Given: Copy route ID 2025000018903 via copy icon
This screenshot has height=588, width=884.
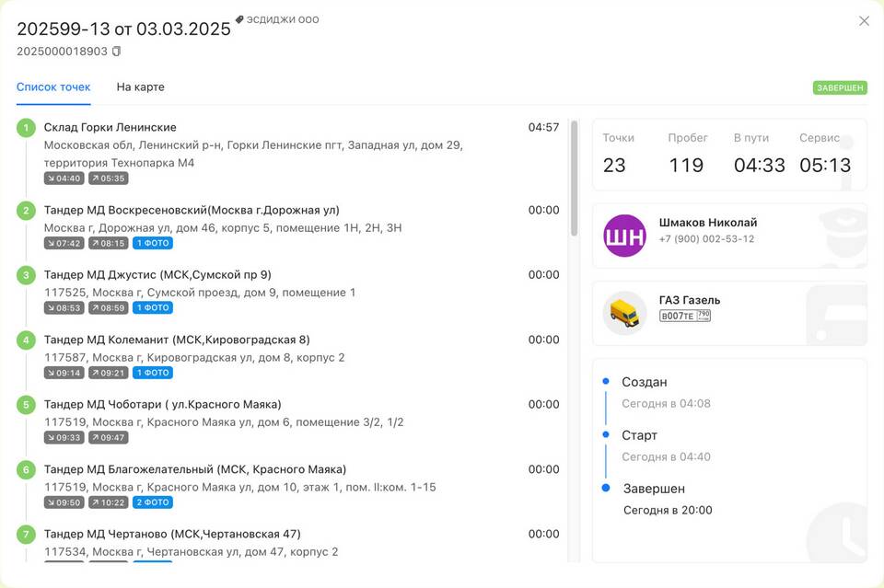Looking at the screenshot, I should (x=117, y=52).
